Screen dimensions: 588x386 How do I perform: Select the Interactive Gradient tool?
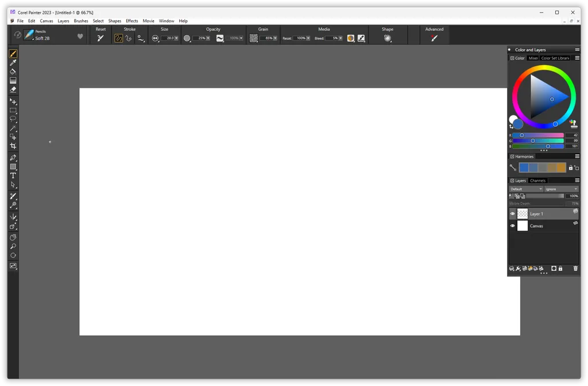click(x=13, y=80)
